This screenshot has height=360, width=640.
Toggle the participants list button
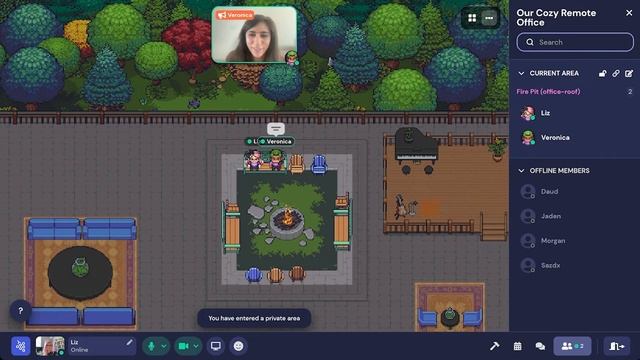[572, 346]
